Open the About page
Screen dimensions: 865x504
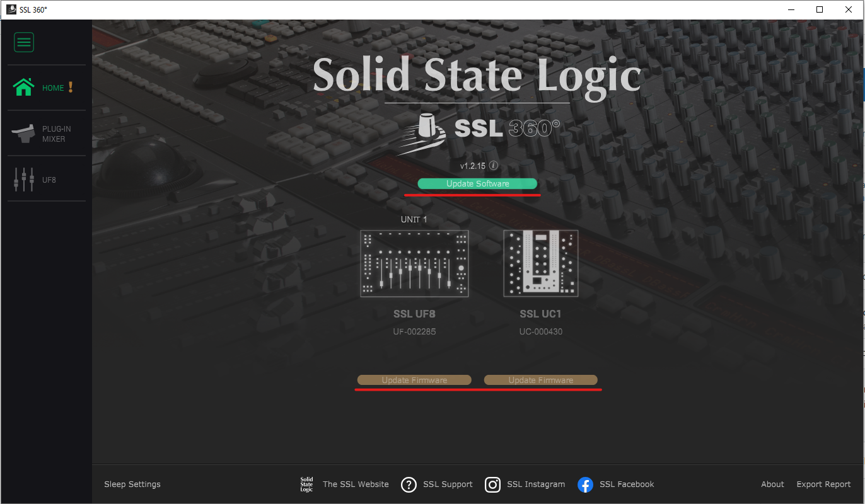tap(772, 484)
